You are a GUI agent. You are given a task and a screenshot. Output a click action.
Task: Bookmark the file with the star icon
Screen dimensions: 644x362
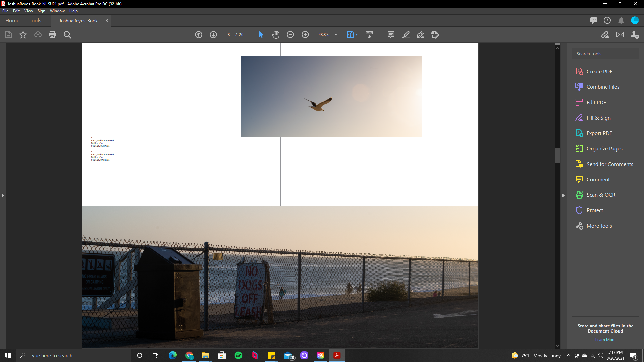pyautogui.click(x=23, y=35)
